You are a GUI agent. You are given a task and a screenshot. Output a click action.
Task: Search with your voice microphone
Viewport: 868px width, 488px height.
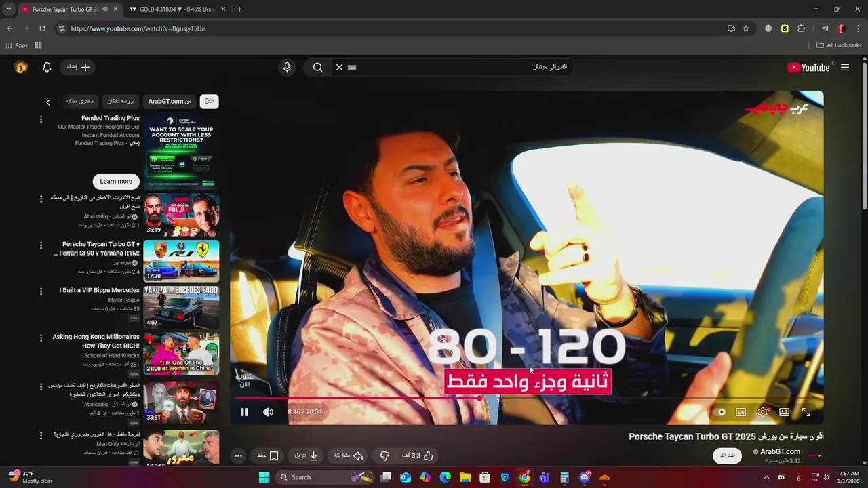coord(287,67)
